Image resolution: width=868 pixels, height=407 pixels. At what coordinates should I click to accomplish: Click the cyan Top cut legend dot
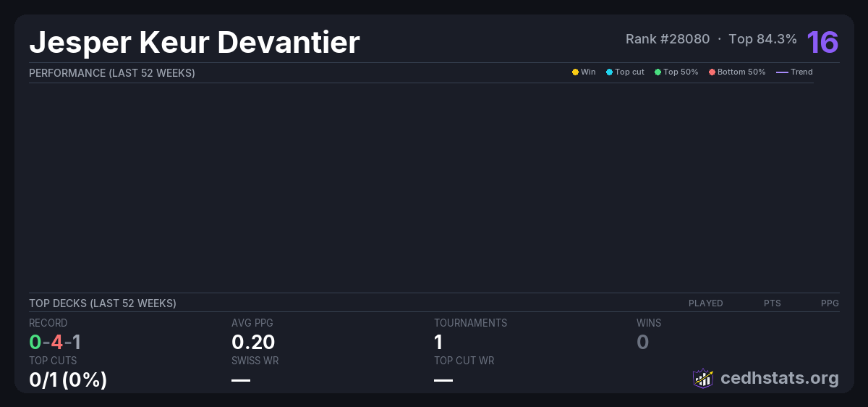[x=609, y=72]
